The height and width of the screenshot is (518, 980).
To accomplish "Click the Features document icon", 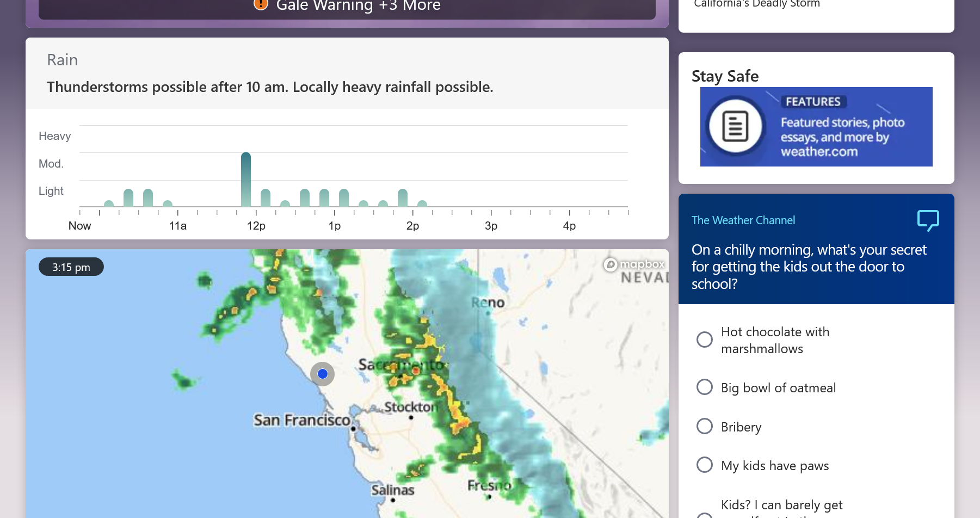I will click(735, 126).
